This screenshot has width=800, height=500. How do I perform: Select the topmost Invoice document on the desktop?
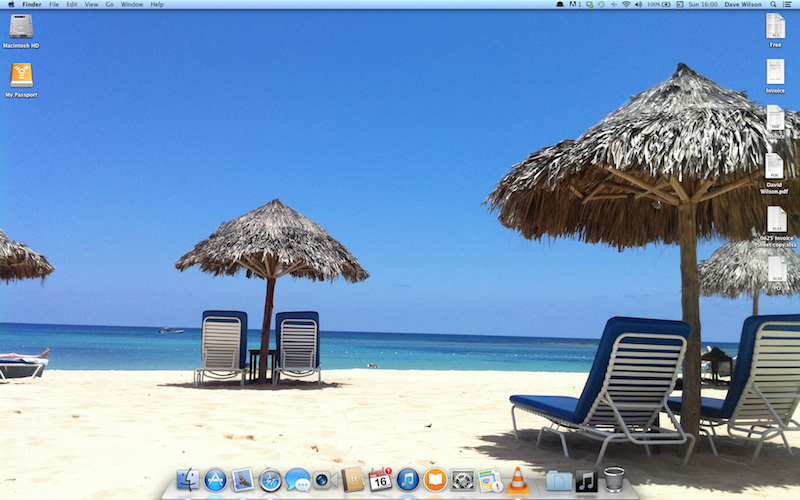click(x=775, y=76)
